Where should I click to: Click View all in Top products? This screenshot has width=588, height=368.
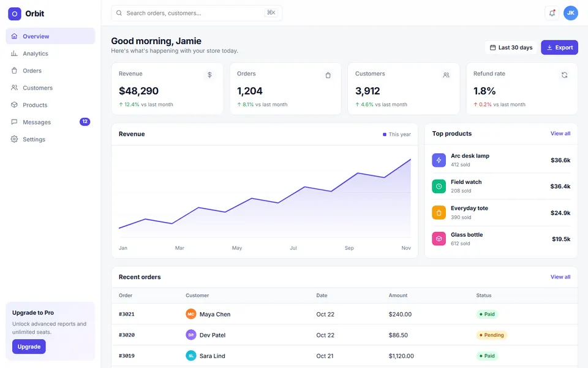click(560, 133)
